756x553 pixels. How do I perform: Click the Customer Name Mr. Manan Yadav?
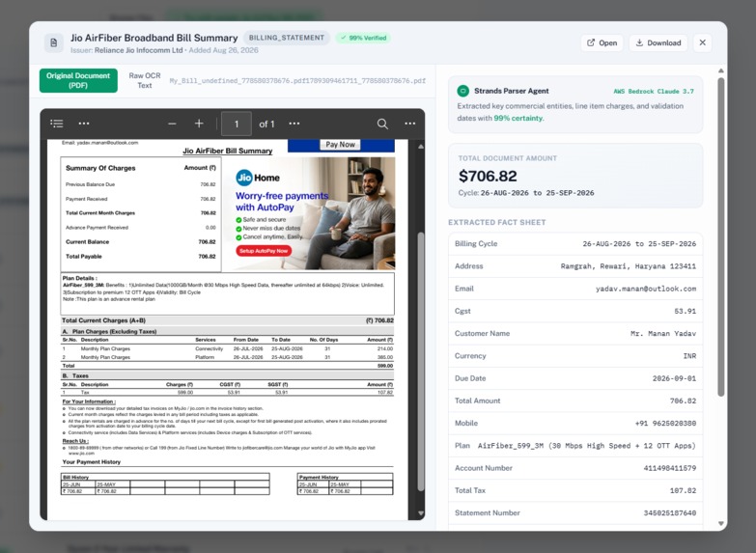pos(663,334)
